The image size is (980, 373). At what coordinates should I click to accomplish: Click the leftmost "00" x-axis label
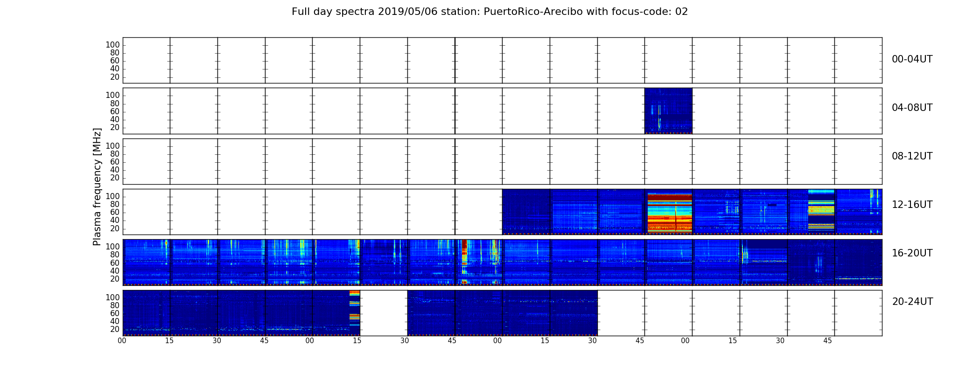click(122, 341)
